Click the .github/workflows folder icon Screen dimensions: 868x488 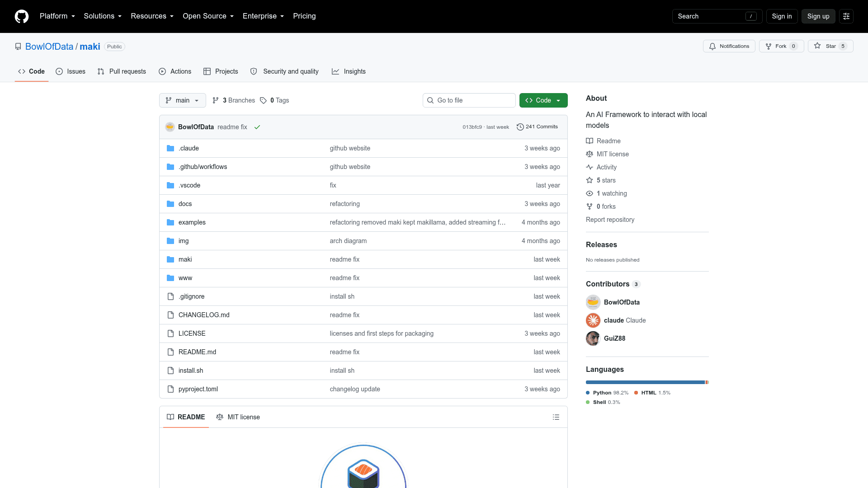coord(170,167)
